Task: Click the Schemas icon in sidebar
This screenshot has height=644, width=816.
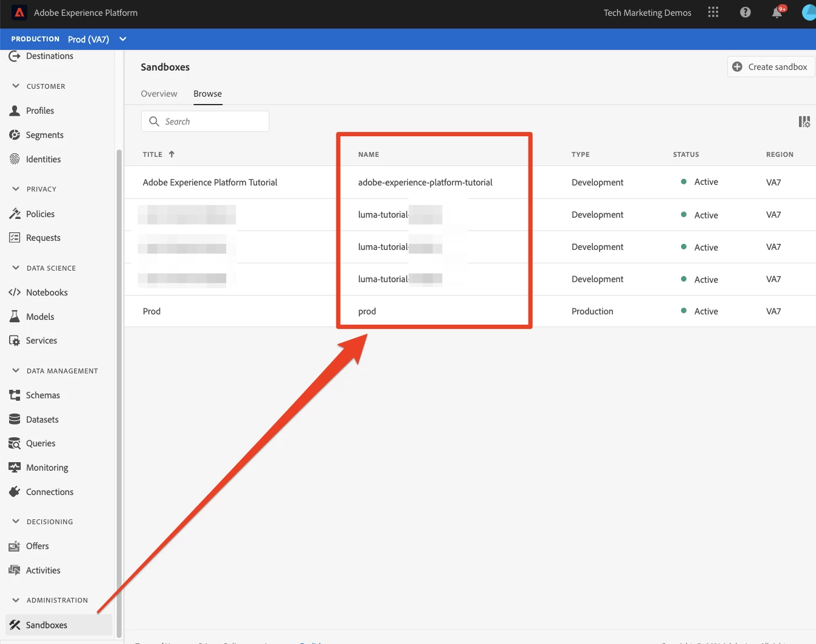Action: click(15, 395)
